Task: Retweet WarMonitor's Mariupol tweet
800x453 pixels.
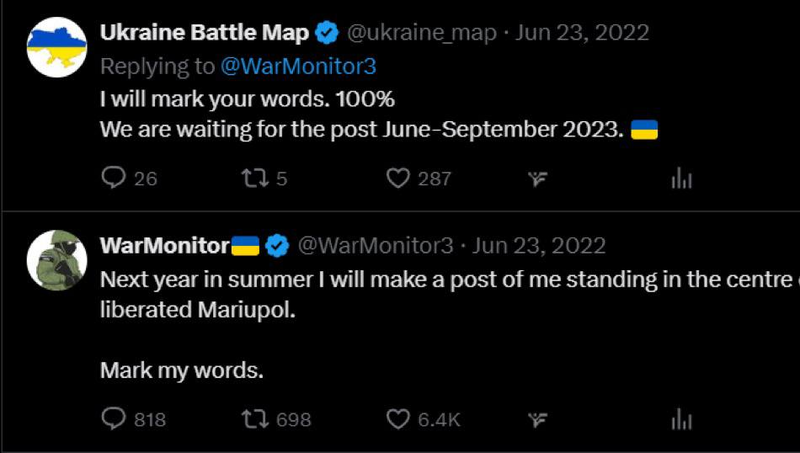Action: point(255,419)
